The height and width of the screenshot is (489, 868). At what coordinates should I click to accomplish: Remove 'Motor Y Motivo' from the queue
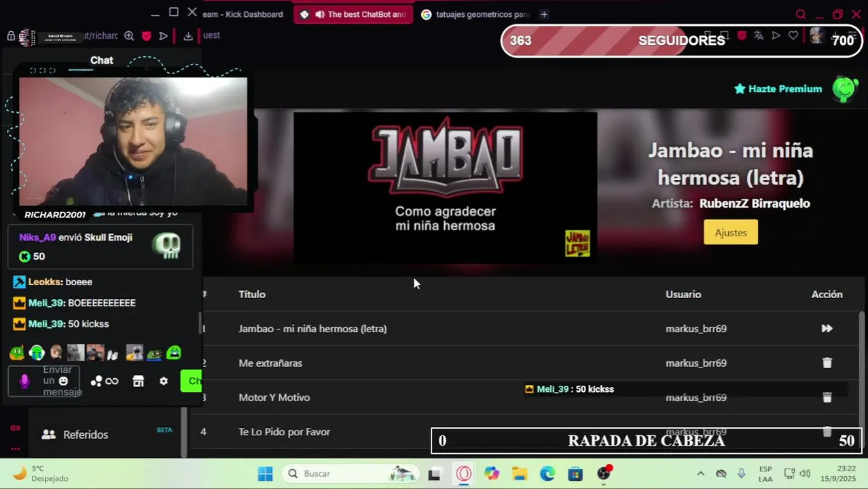point(827,397)
